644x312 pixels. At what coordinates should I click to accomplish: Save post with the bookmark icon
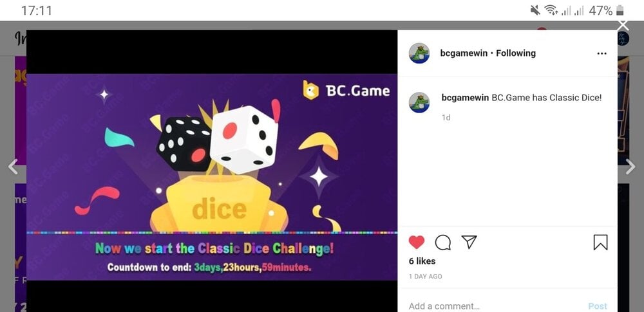600,243
